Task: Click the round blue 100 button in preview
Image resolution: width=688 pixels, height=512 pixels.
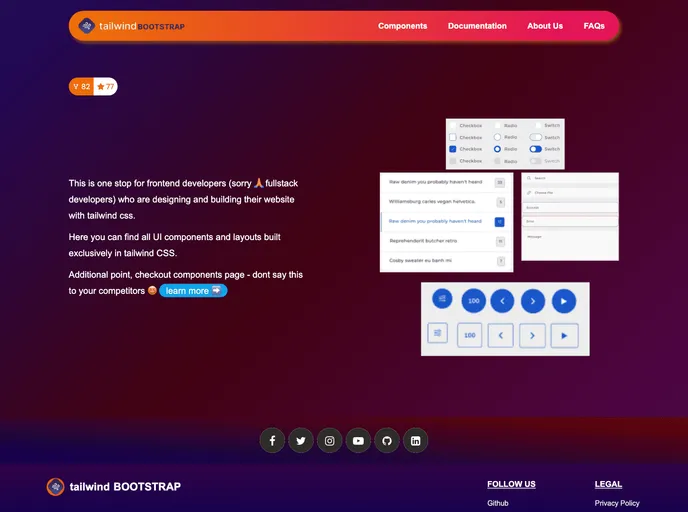Action: click(x=473, y=301)
